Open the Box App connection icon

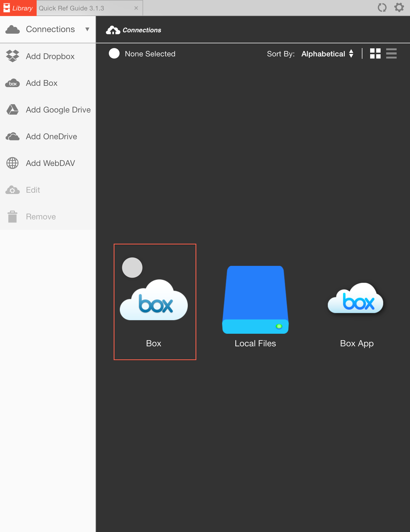pos(356,298)
